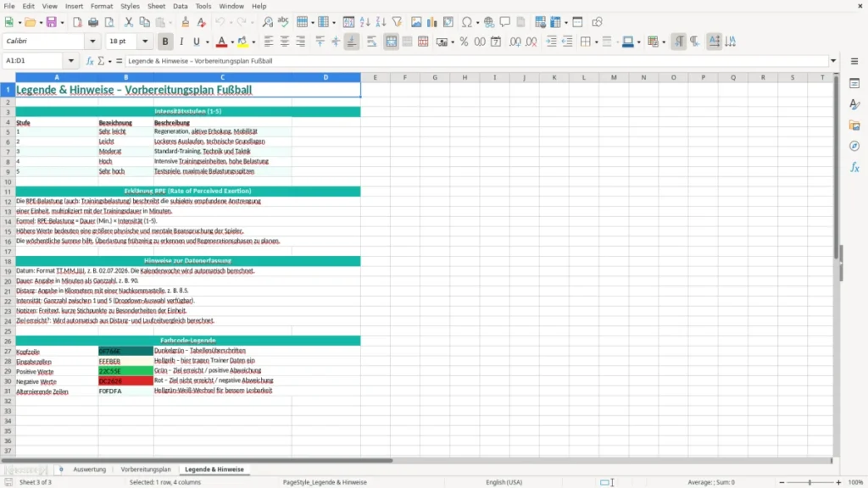
Task: Click the Save document icon
Action: (x=52, y=22)
